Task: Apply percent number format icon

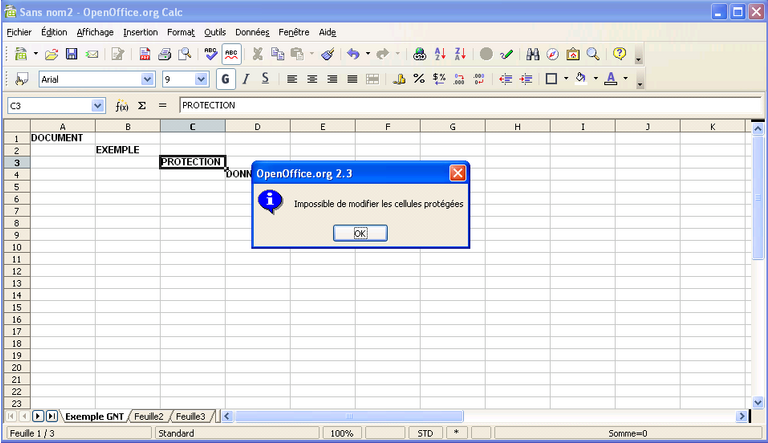Action: point(419,79)
